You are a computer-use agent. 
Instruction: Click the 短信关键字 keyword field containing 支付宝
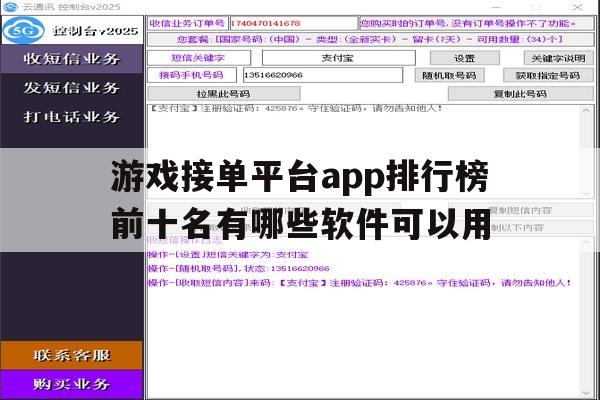click(338, 58)
